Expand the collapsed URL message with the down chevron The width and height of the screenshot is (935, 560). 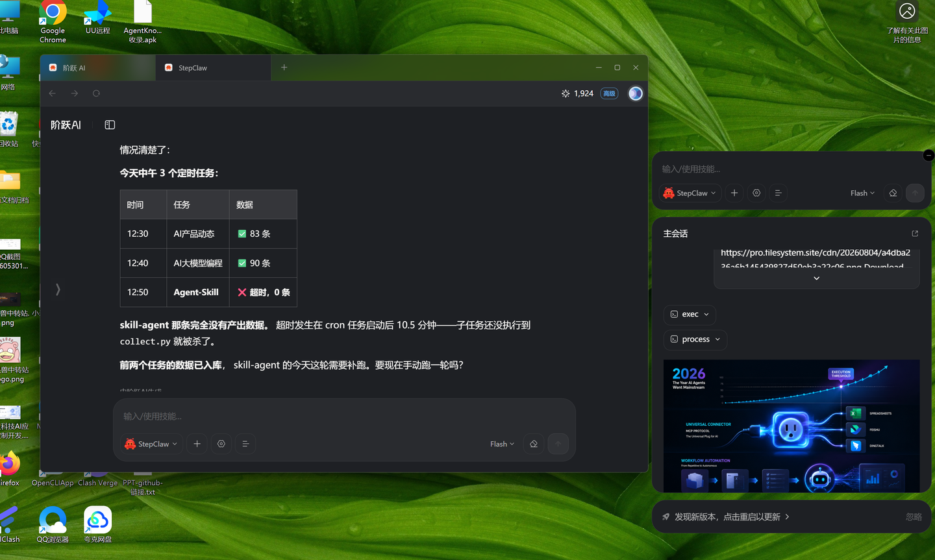pos(816,278)
